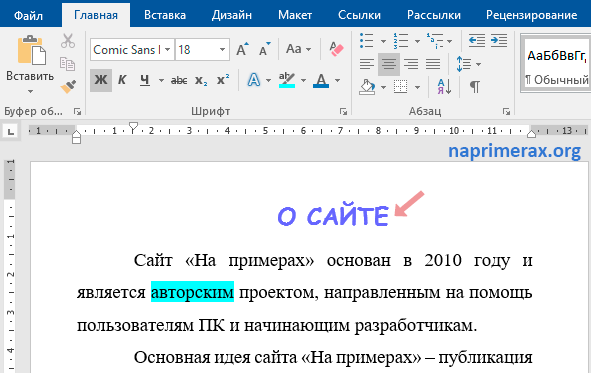Screen dimensions: 591x373
Task: Apply borders with the borders icon
Action: [401, 87]
